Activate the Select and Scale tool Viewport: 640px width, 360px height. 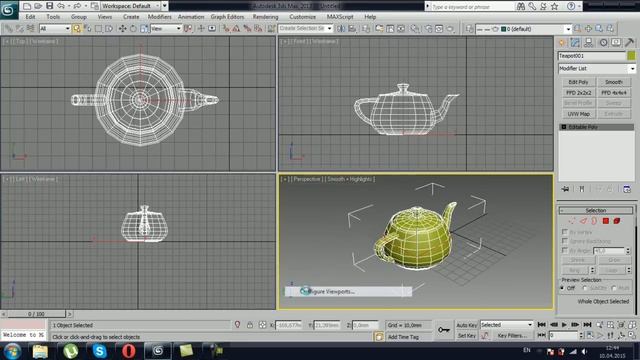(144, 29)
